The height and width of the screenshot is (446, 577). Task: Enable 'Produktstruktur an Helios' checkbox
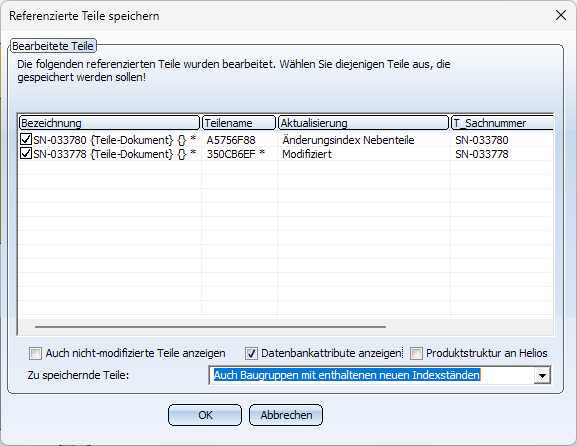tap(416, 354)
